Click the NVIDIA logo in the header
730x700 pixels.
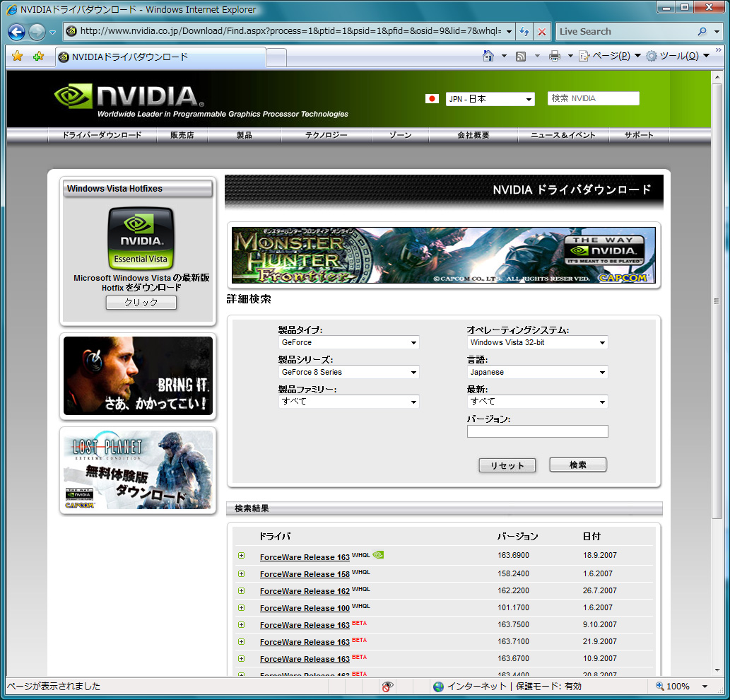pyautogui.click(x=129, y=96)
